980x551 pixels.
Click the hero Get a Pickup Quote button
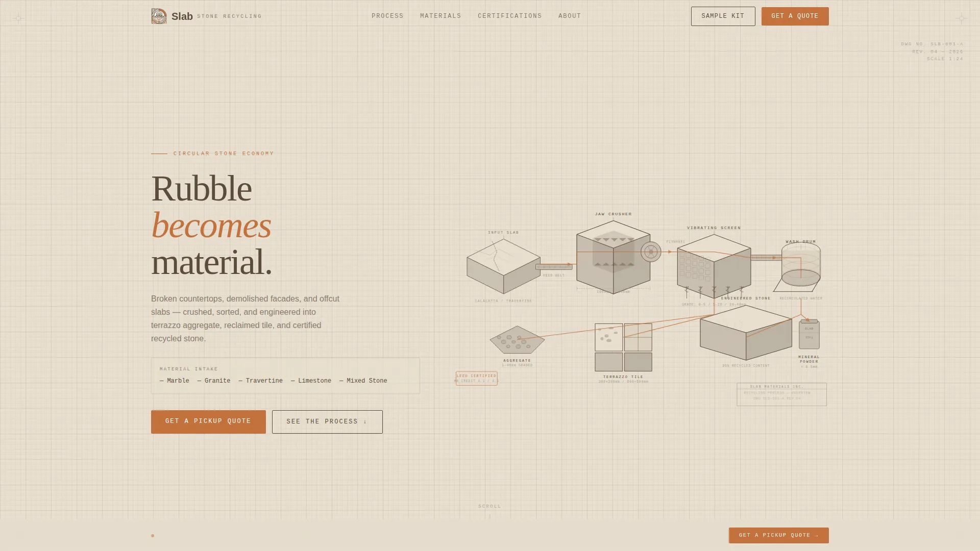click(208, 421)
